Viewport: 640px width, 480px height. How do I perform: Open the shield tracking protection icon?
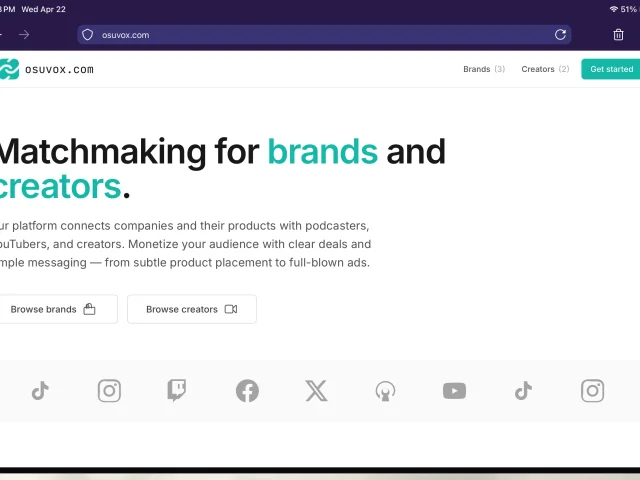tap(88, 35)
